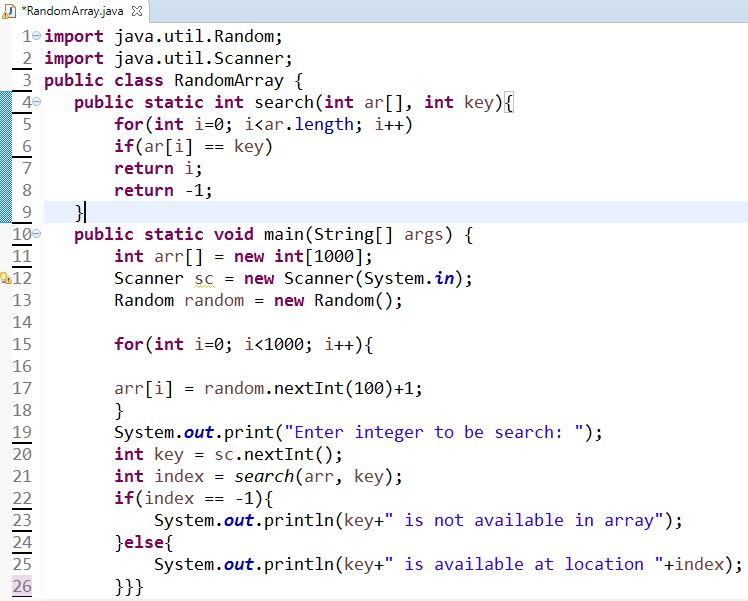The height and width of the screenshot is (601, 748).
Task: Click the closing brace on line 18
Action: pos(119,410)
